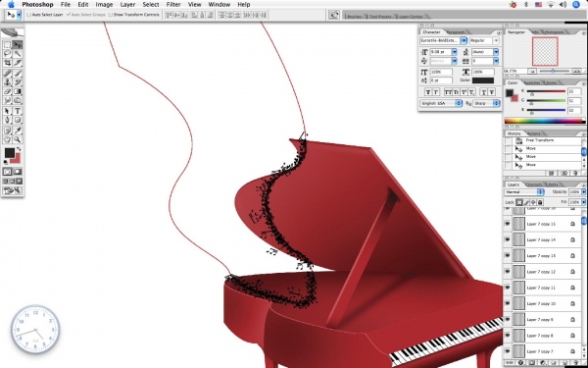Image resolution: width=588 pixels, height=368 pixels.
Task: Select the Type tool
Action: tap(18, 111)
